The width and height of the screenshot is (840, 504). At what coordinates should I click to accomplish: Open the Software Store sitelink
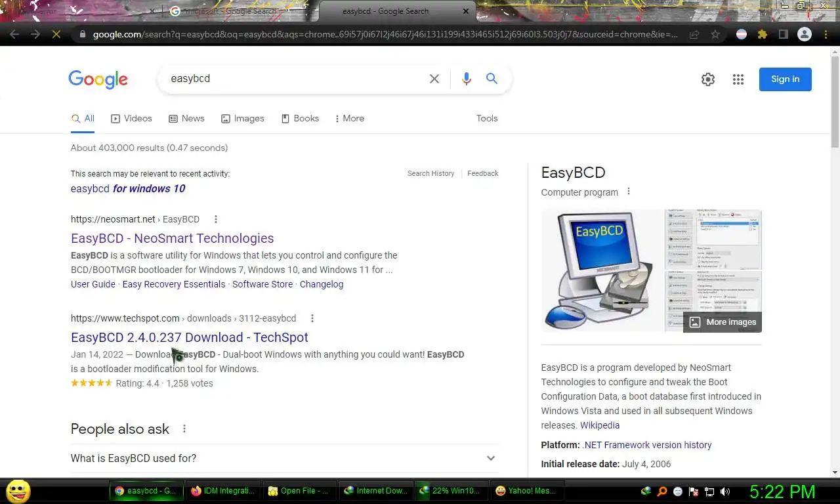262,284
